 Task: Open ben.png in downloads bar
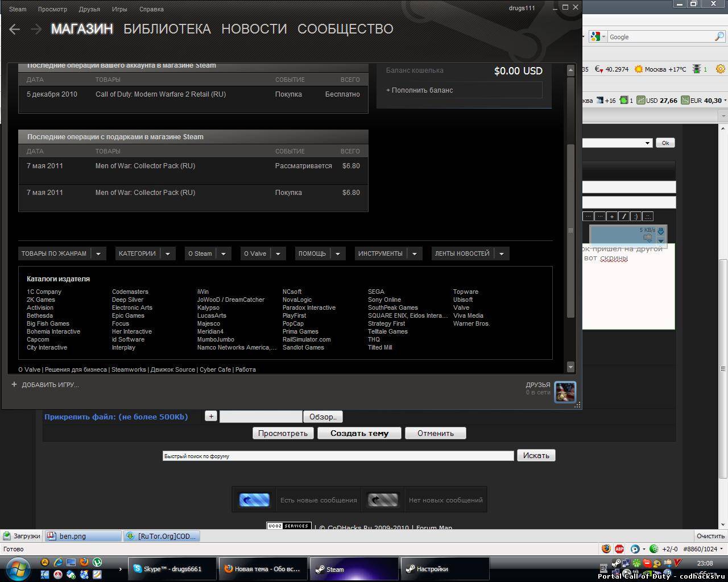click(83, 536)
